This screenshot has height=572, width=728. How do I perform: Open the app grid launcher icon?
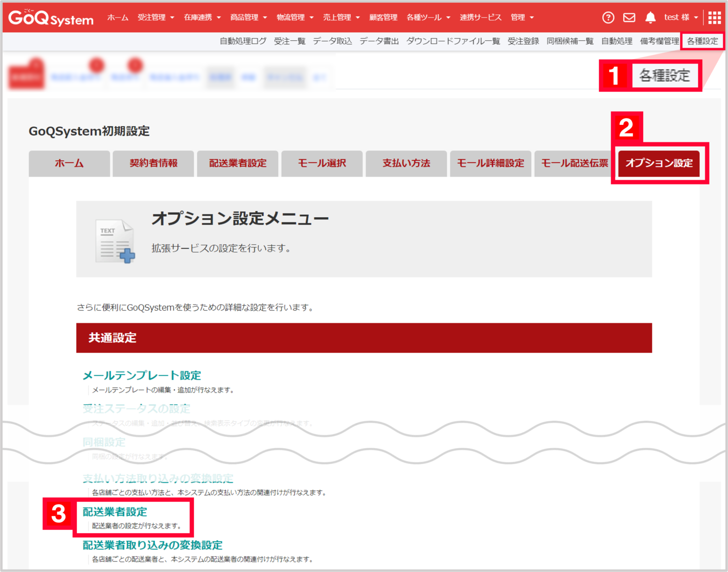click(x=714, y=17)
